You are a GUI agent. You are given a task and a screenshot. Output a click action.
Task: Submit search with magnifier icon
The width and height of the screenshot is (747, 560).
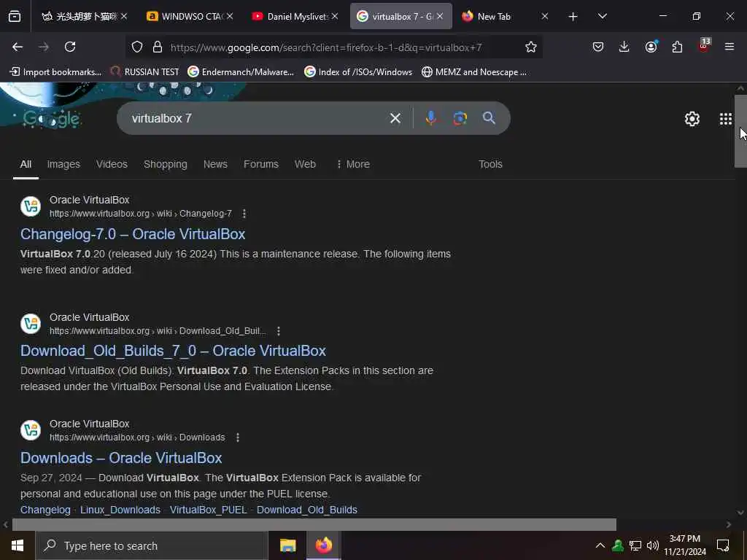489,118
